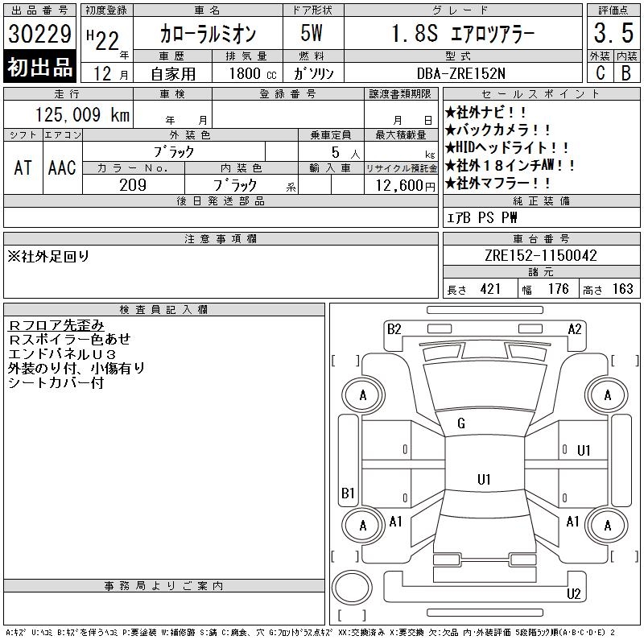Image resolution: width=644 pixels, height=644 pixels.
Task: Click the bottom-left wheel circle marked A
Action: pyautogui.click(x=363, y=525)
